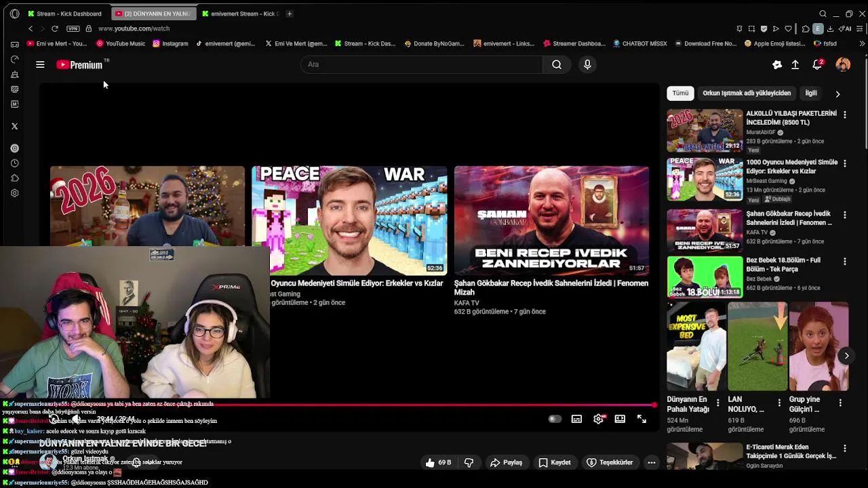This screenshot has width=868, height=488.
Task: Click Kaydet save button
Action: click(555, 462)
